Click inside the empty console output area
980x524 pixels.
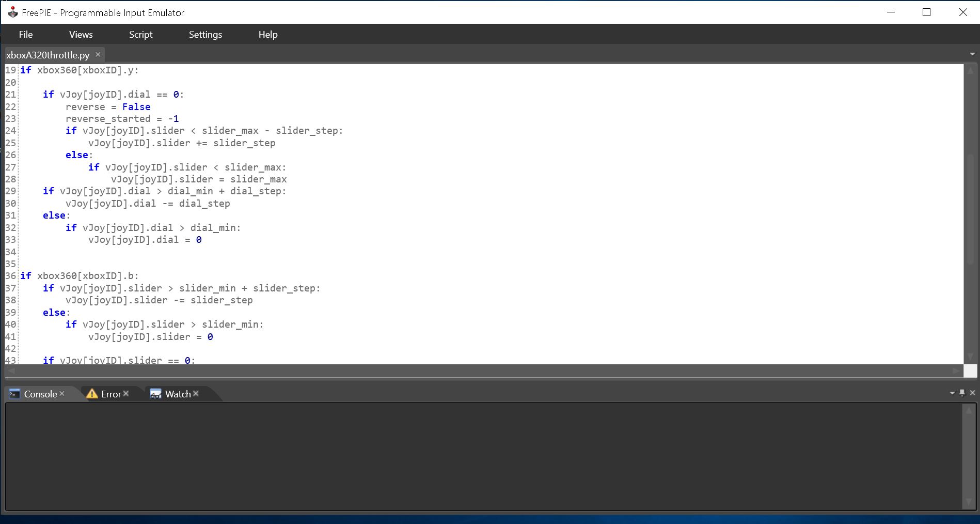tap(483, 456)
